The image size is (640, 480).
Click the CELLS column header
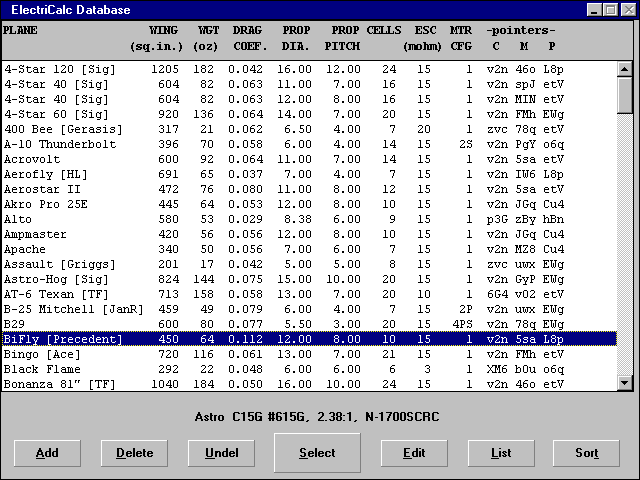pos(384,30)
